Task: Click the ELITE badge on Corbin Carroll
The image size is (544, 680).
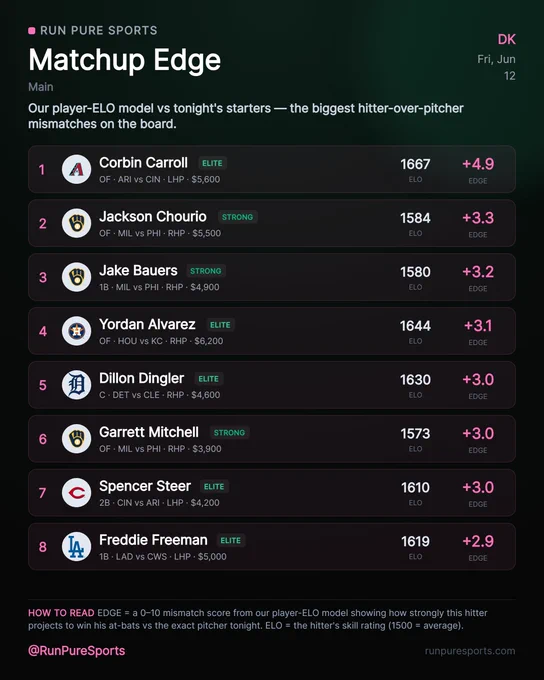Action: (212, 163)
